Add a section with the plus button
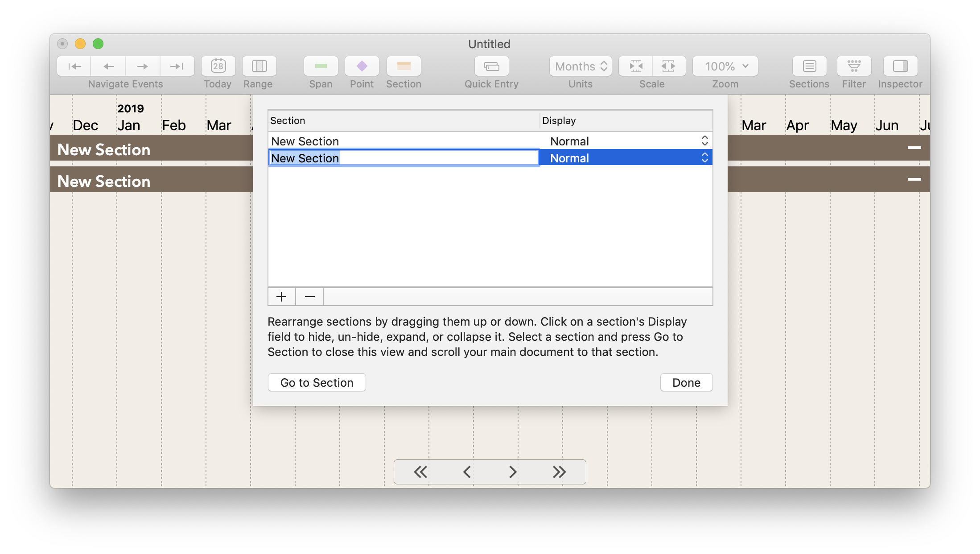Screen dimensions: 980x554 [281, 296]
